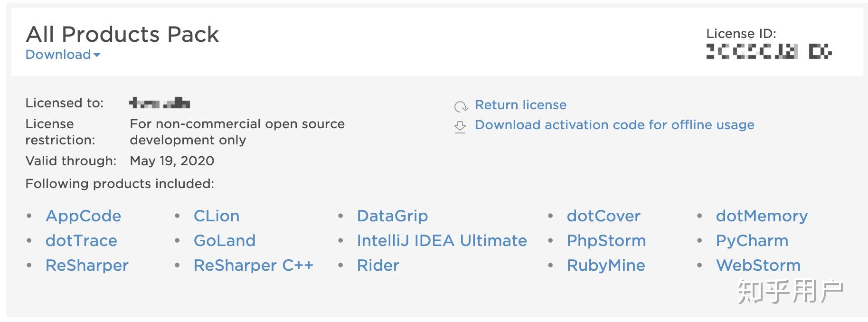The height and width of the screenshot is (322, 868).
Task: Select the CLion product link
Action: (x=217, y=216)
